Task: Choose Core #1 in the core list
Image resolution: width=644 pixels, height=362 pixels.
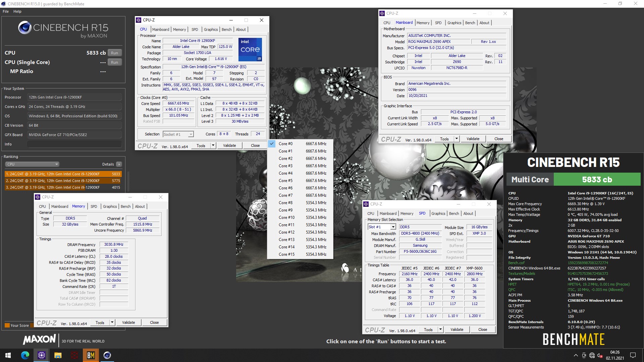Action: (300, 151)
